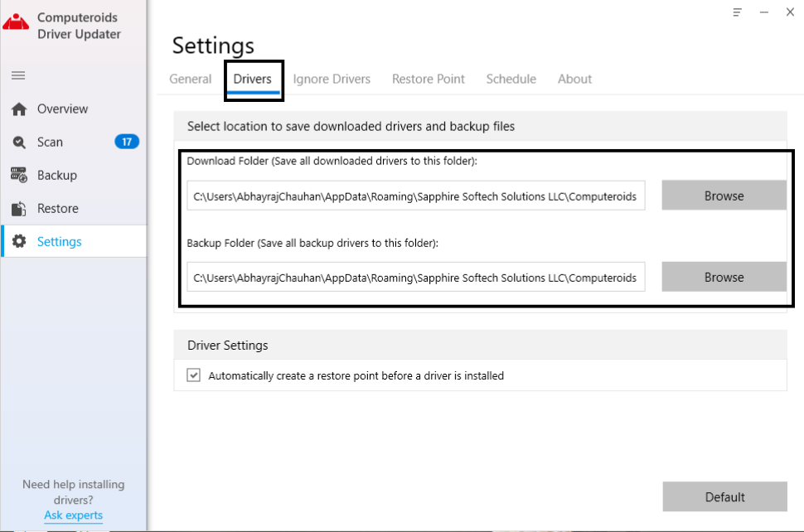This screenshot has width=804, height=532.
Task: Click the Scan magnifier icon
Action: point(19,142)
